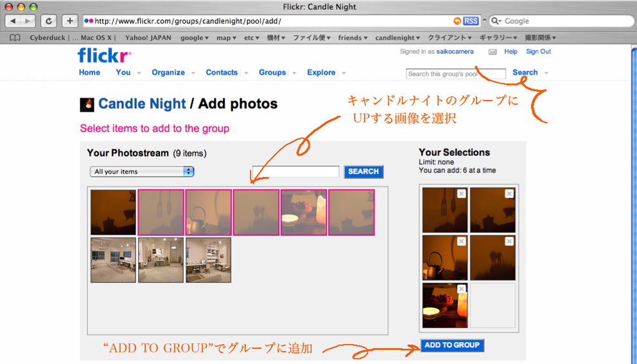Open the bookmarks book icon
Viewport: 637px width, 364px height.
tap(15, 38)
